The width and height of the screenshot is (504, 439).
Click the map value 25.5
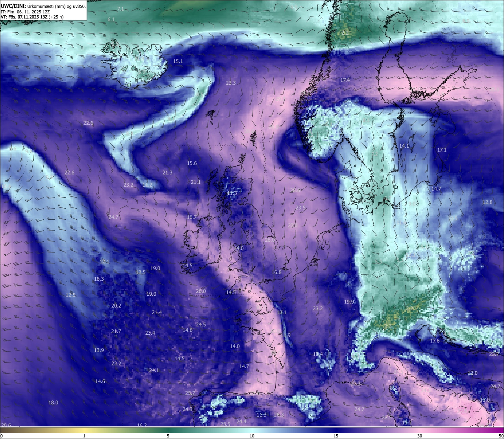[x=225, y=424]
